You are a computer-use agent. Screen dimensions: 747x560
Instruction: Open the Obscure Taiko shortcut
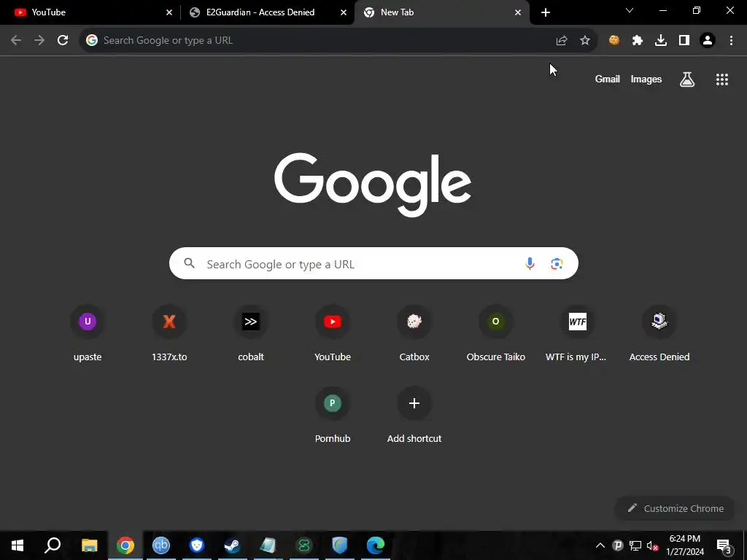coord(496,333)
